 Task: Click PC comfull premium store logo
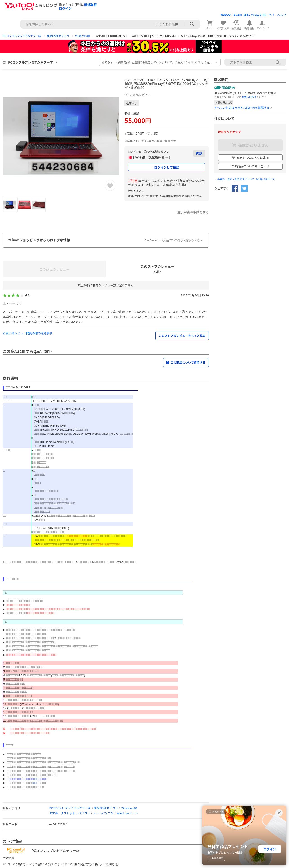pyautogui.click(x=16, y=850)
